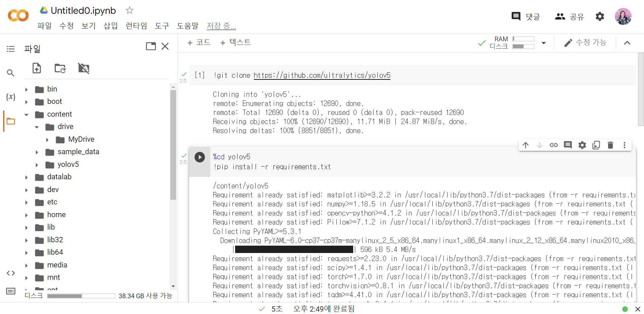Open the 보기 (View) menu
The width and height of the screenshot is (644, 314).
[x=89, y=26]
